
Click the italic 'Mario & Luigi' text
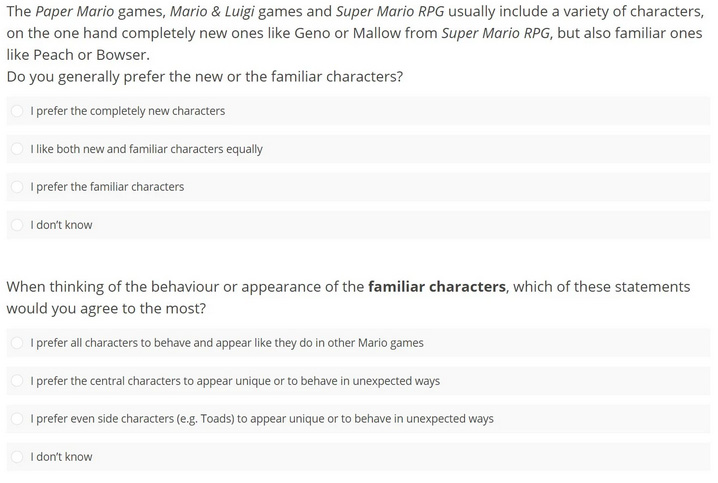click(212, 11)
